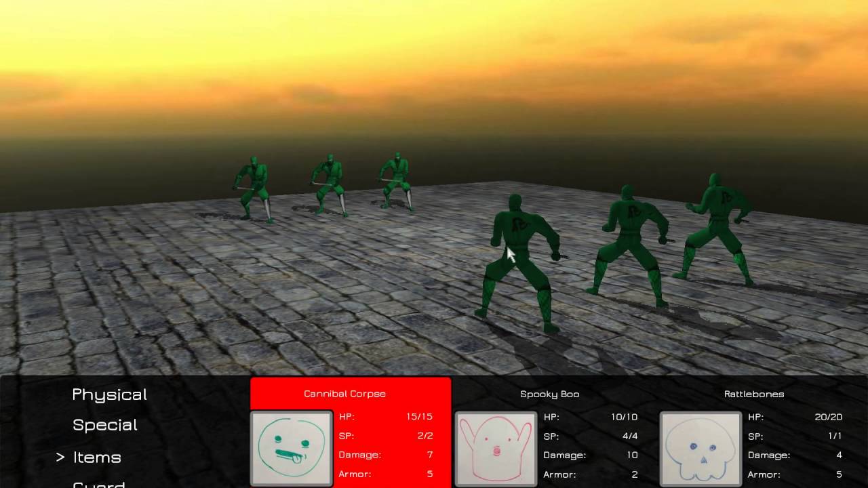Select Spooky Boo pink ghost portrait
The height and width of the screenshot is (488, 868).
click(496, 449)
